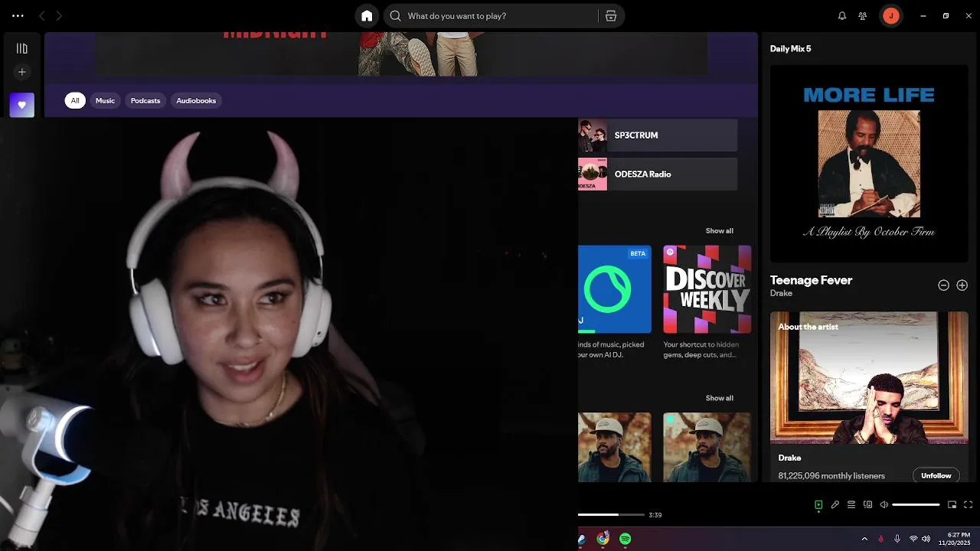Hide this track with the minus icon
This screenshot has width=980, height=551.
coord(943,285)
